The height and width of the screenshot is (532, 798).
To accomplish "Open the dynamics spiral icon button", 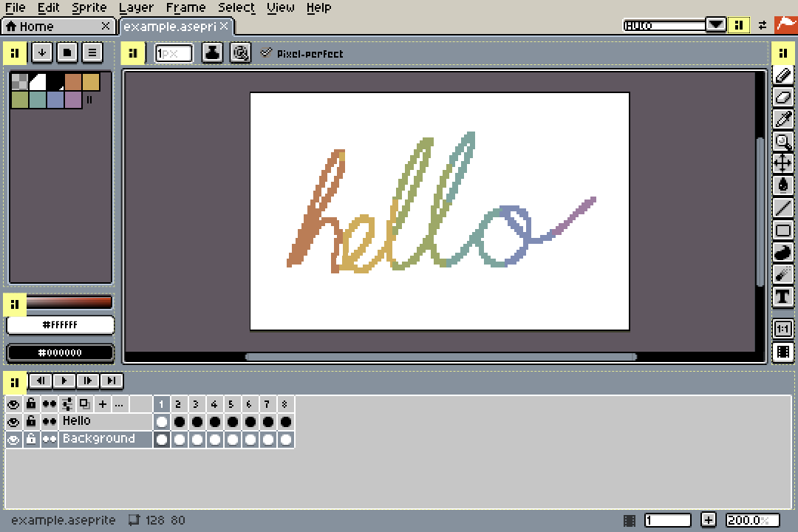I will point(240,52).
